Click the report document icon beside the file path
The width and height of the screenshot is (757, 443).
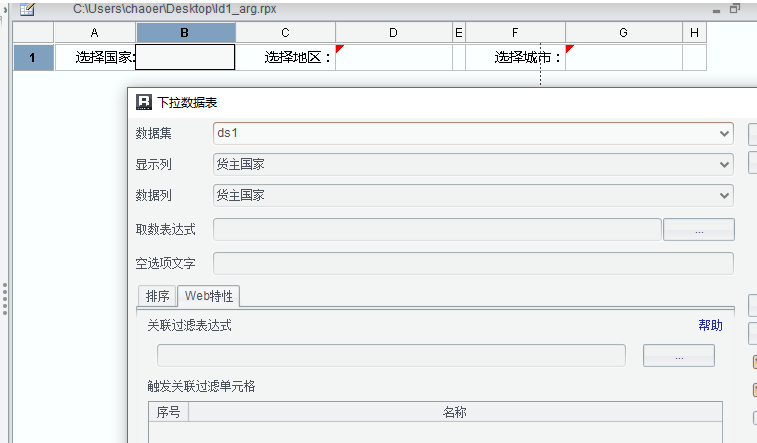click(28, 9)
